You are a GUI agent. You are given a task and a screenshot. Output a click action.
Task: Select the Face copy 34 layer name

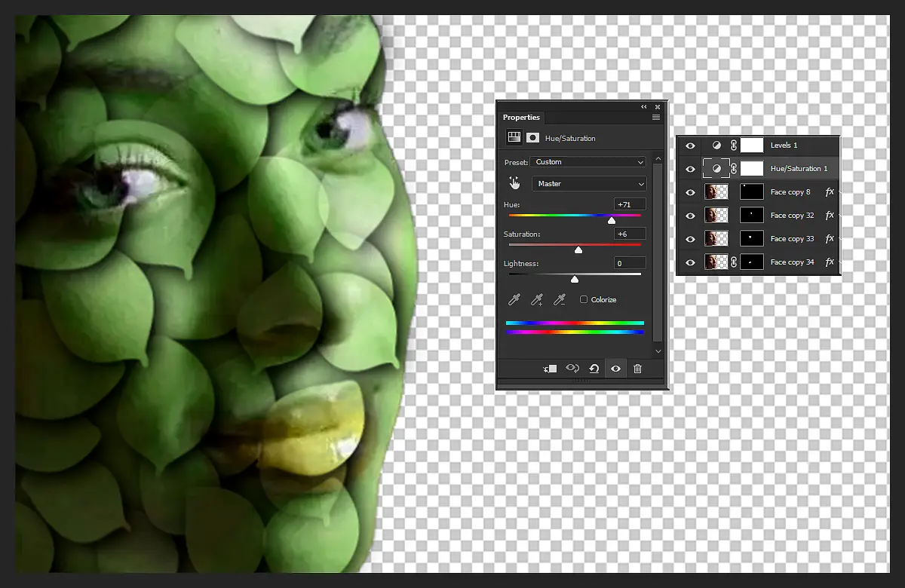pos(792,262)
